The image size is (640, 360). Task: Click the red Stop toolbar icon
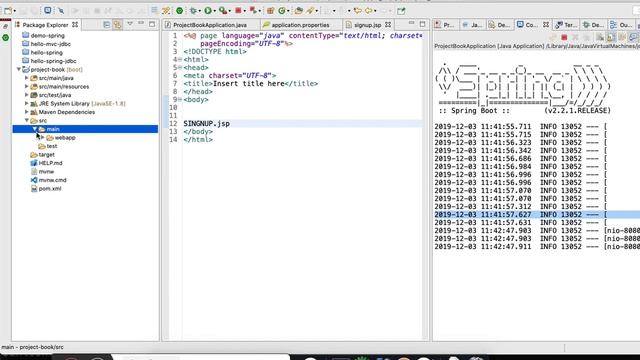tap(238, 11)
